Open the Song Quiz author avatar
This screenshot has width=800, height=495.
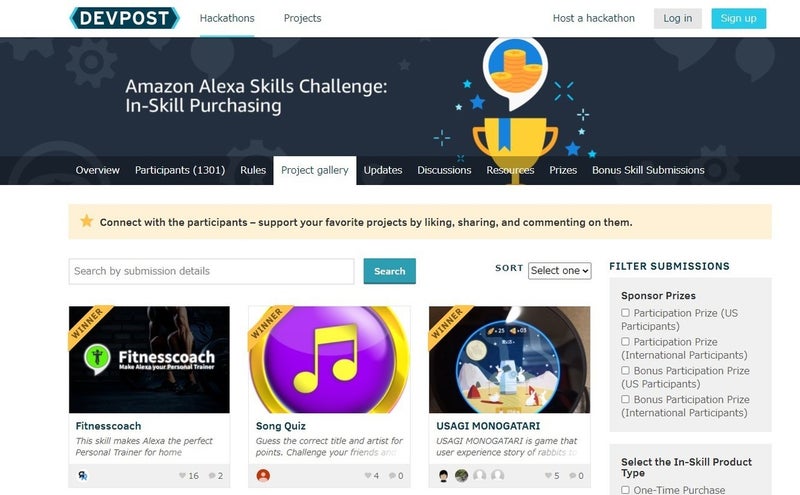coord(263,476)
